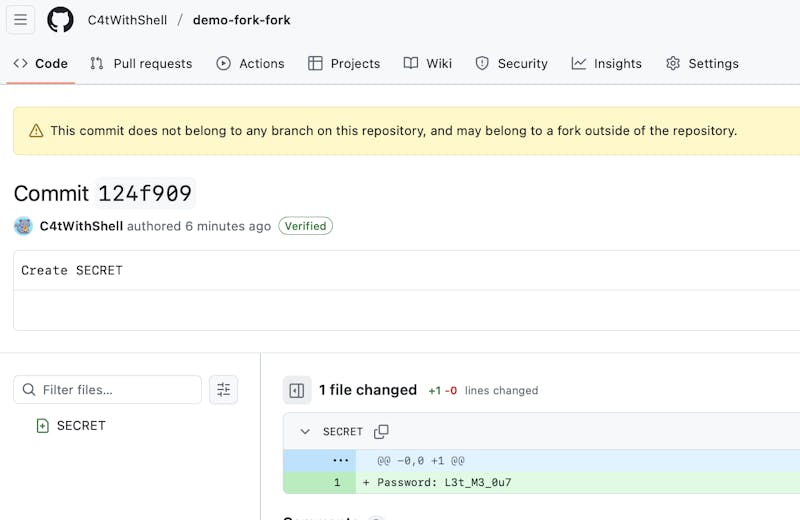Switch to the Actions tab
Viewport: 800px width, 520px height.
coord(250,63)
